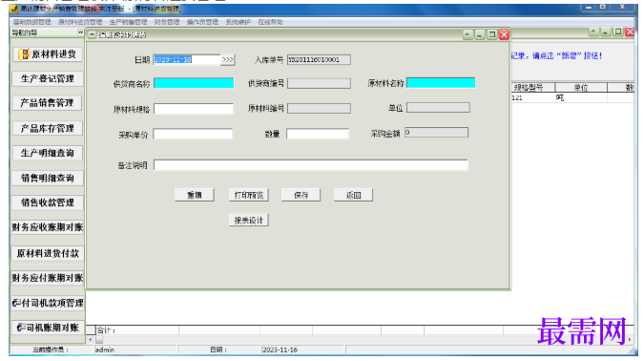Click the 2023-11-16 date in status bar
Image resolution: width=644 pixels, height=361 pixels.
pyautogui.click(x=280, y=350)
